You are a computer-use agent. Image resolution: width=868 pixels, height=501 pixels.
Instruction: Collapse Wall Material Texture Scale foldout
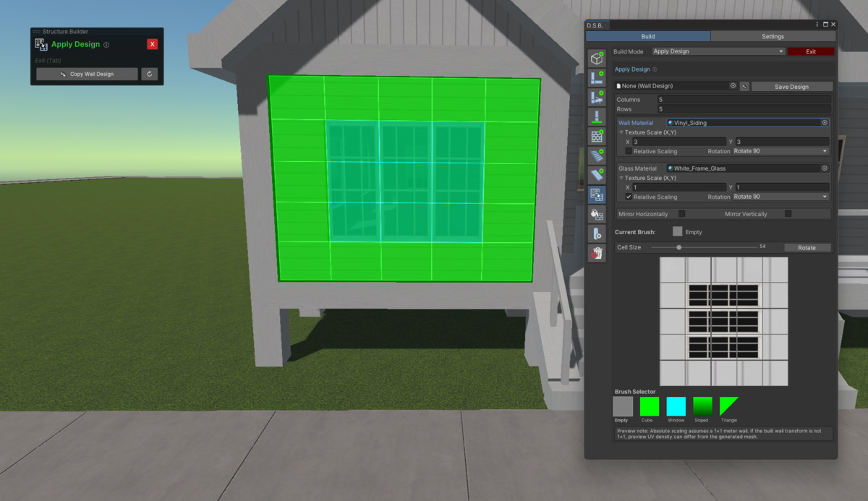(x=621, y=133)
